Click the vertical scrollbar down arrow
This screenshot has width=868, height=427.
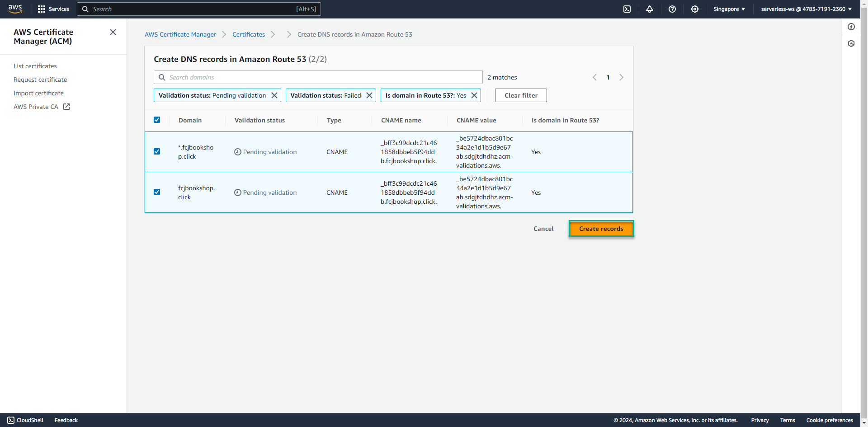[x=864, y=423]
